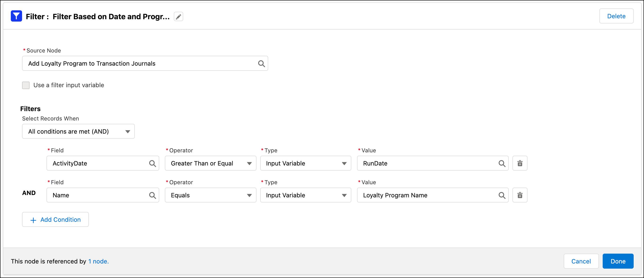Image resolution: width=644 pixels, height=278 pixels.
Task: Click the trash icon on the ActivityDate condition
Action: (520, 163)
